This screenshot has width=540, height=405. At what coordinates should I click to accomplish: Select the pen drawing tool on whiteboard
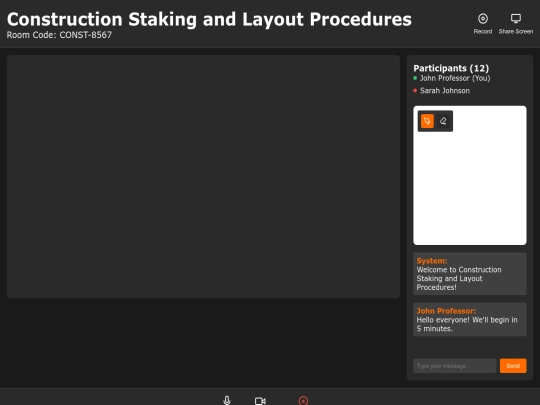tap(427, 121)
